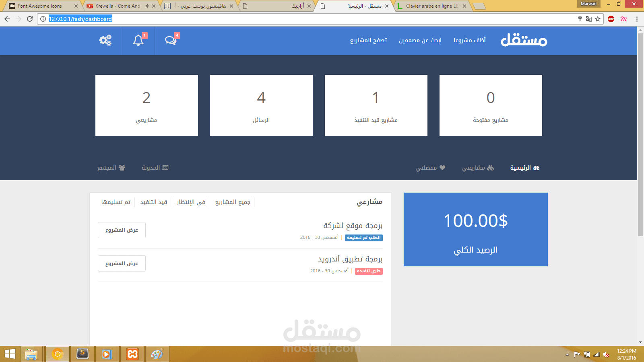Select مشاريعي tab in dark bar
The image size is (644, 362).
(478, 168)
